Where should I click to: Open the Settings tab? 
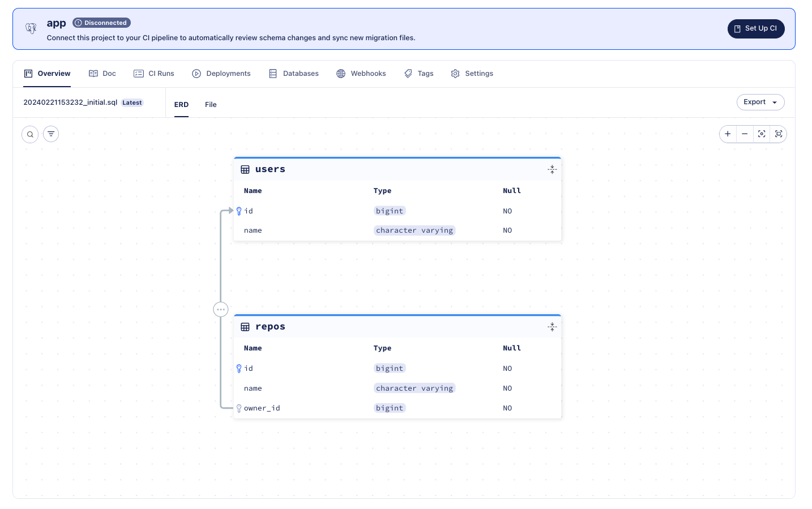[x=472, y=73]
